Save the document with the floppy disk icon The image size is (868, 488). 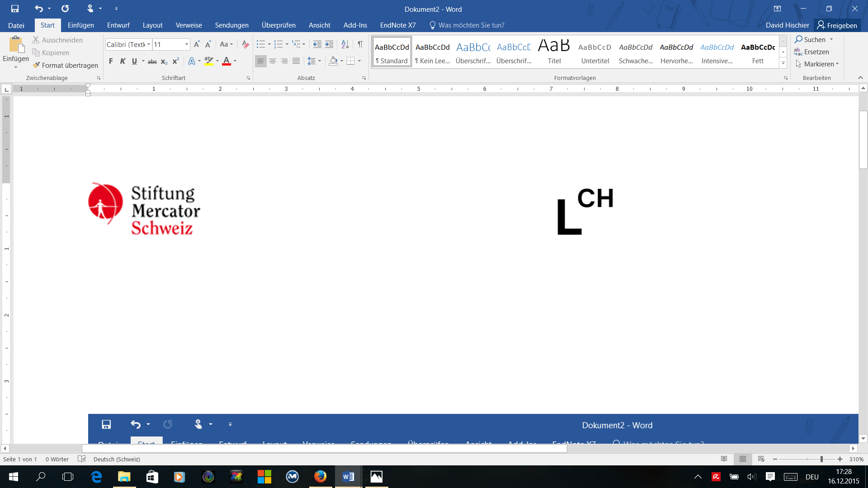pyautogui.click(x=15, y=9)
